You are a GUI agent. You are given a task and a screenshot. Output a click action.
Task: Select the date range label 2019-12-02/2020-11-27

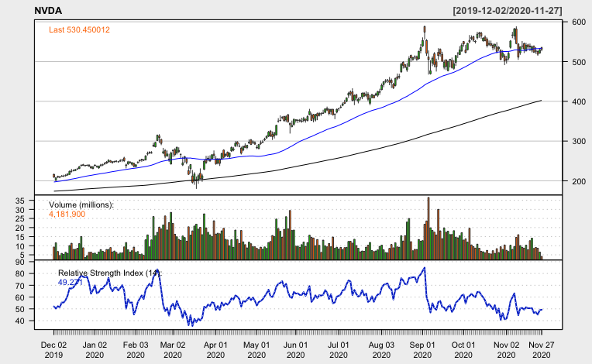508,11
